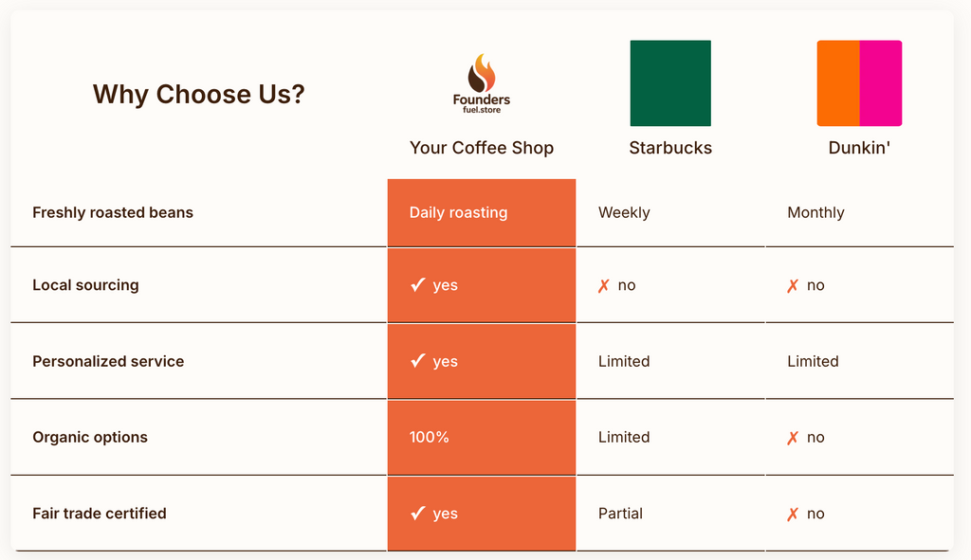
Task: Click the 100% organic options cell
Action: (430, 437)
